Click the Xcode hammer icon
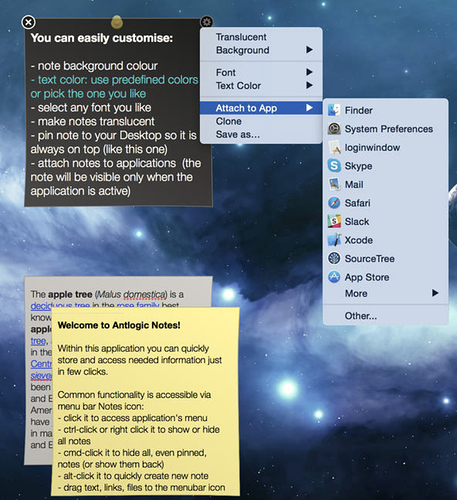Screen dimensions: 457x500 334,240
